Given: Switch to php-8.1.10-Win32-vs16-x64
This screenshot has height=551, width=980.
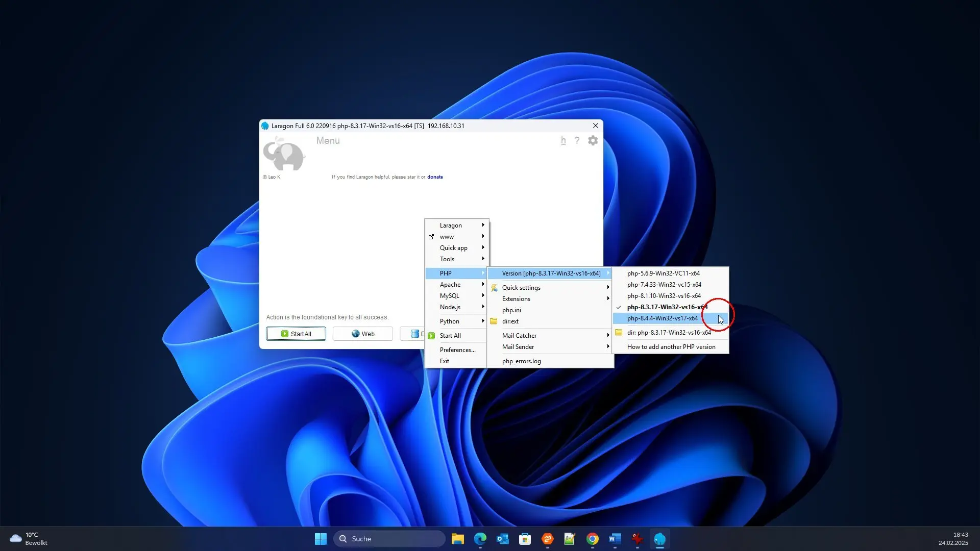Looking at the screenshot, I should pos(670,296).
